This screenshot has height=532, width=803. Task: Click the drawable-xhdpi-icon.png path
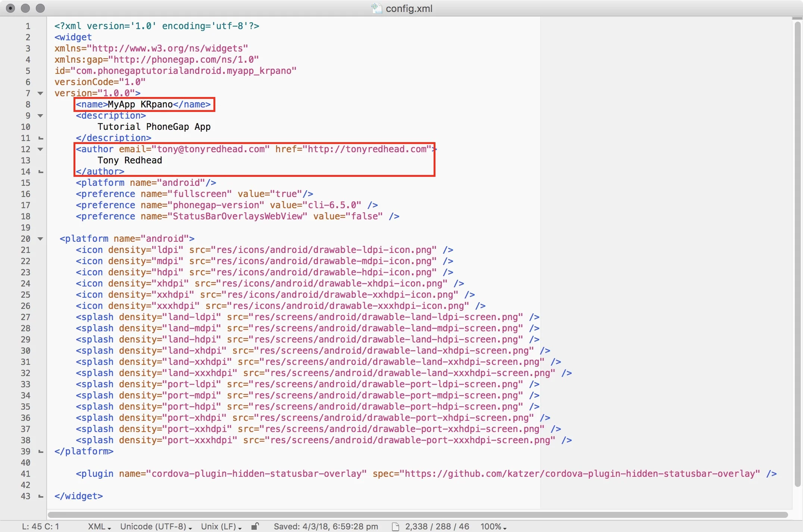332,284
